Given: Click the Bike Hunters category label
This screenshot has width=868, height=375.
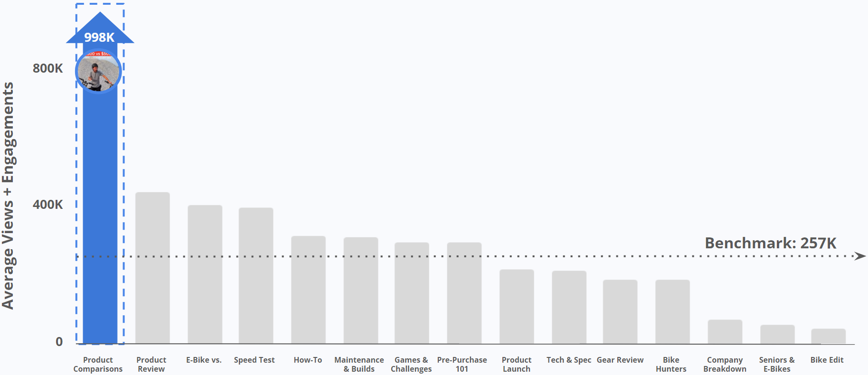Looking at the screenshot, I should pos(671,364).
